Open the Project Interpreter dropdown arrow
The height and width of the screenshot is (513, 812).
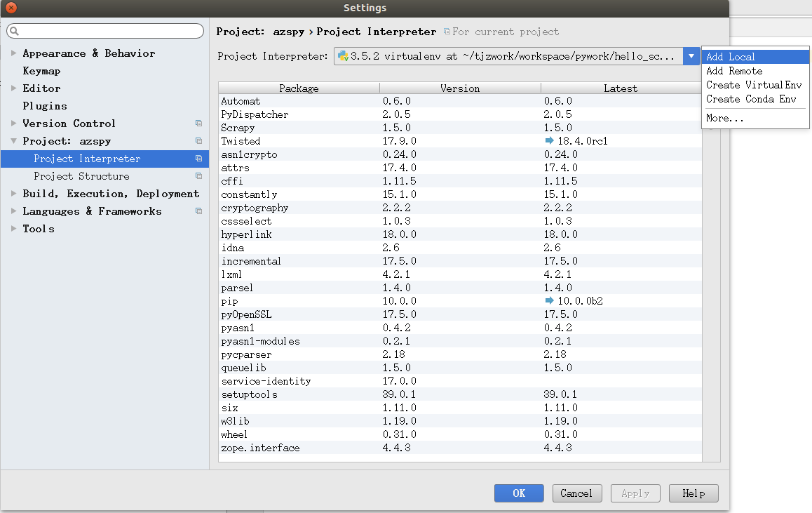[691, 56]
